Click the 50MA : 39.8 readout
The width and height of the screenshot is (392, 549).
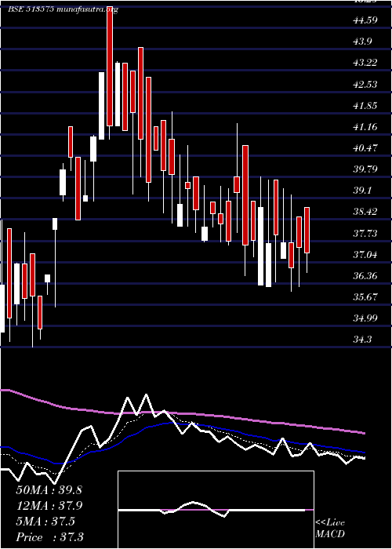click(49, 490)
